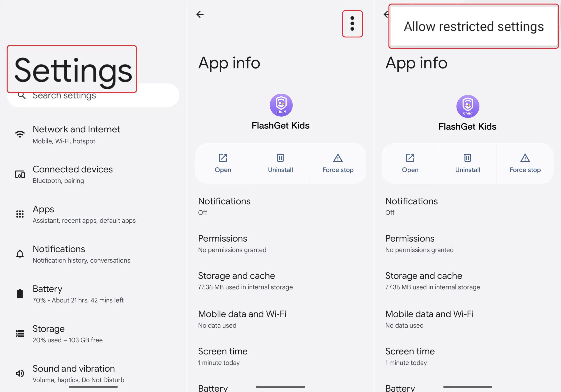Open the Apps settings section

(83, 213)
